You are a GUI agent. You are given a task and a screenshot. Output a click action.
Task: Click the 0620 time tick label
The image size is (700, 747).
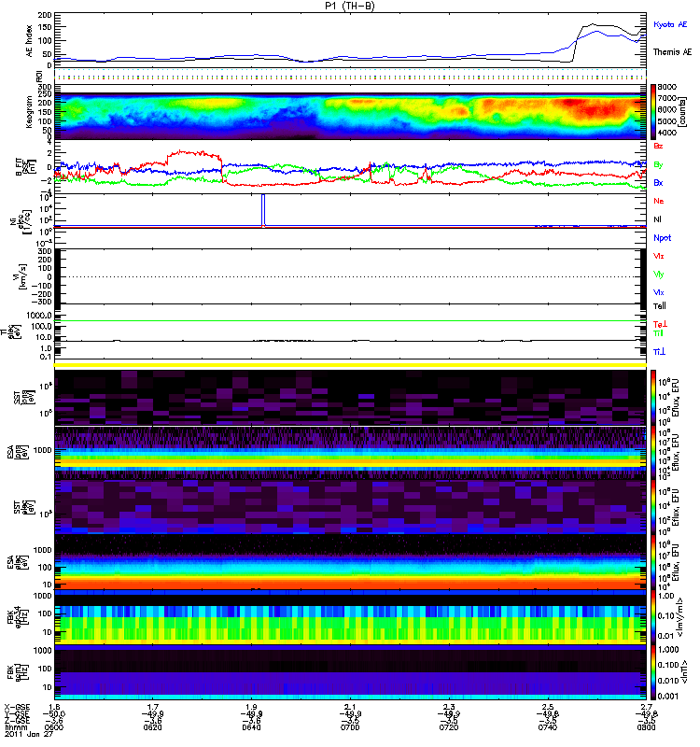click(154, 728)
